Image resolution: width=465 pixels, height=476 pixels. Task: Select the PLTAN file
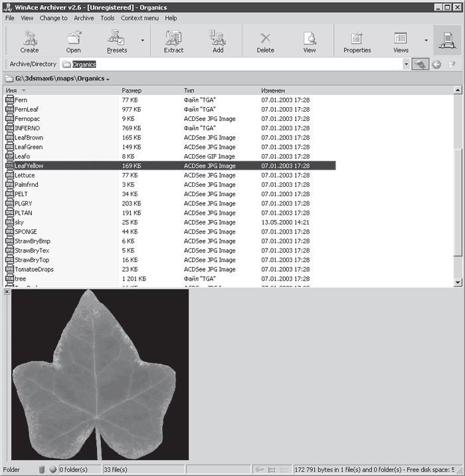[171, 213]
